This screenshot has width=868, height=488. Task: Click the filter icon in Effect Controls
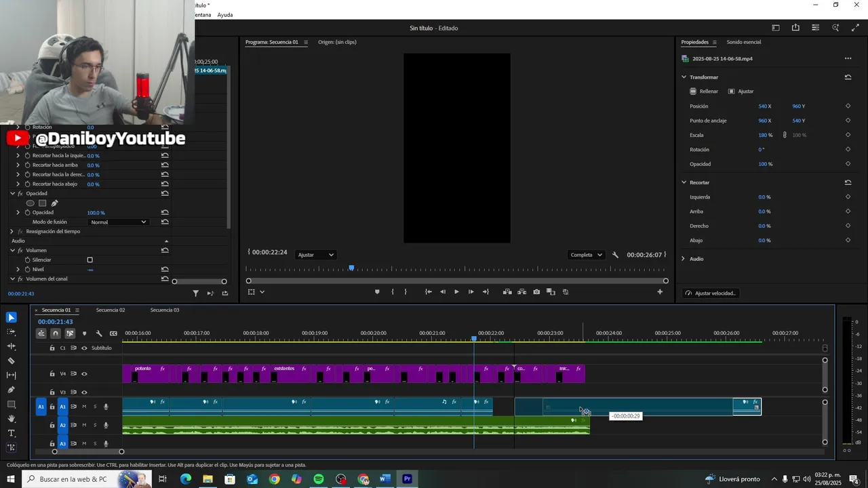(195, 293)
